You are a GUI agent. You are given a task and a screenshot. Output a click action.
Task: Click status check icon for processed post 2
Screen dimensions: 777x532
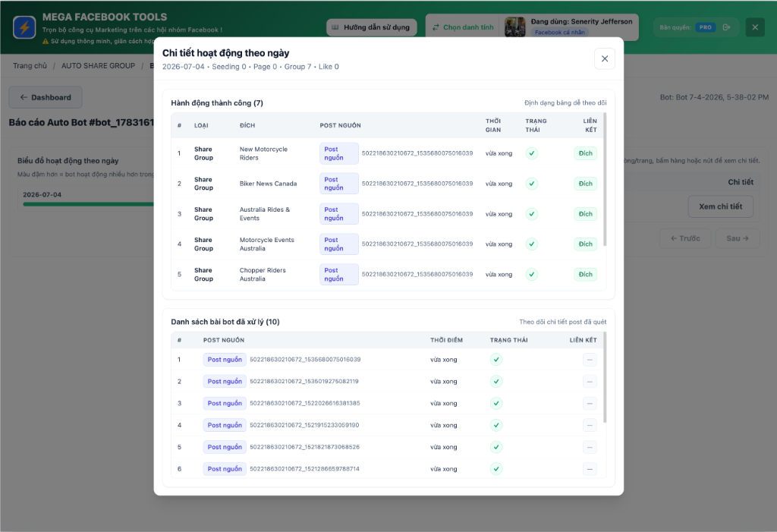tap(496, 381)
